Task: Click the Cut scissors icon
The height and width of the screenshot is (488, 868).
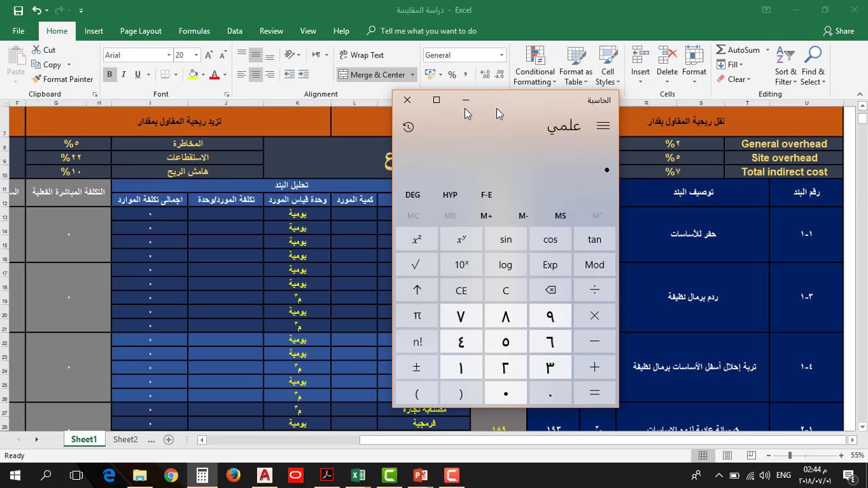Action: point(36,50)
